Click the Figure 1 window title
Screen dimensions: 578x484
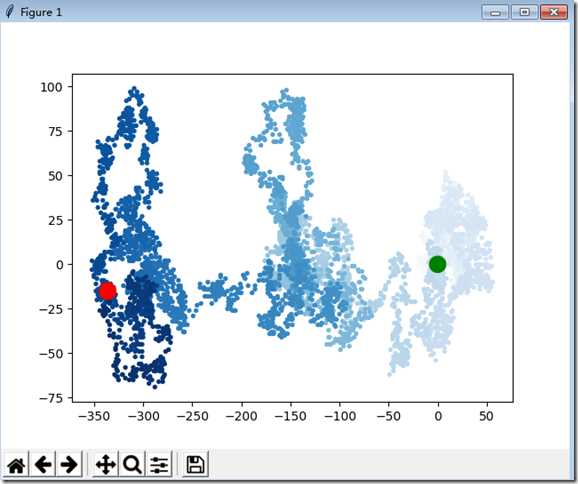(41, 12)
